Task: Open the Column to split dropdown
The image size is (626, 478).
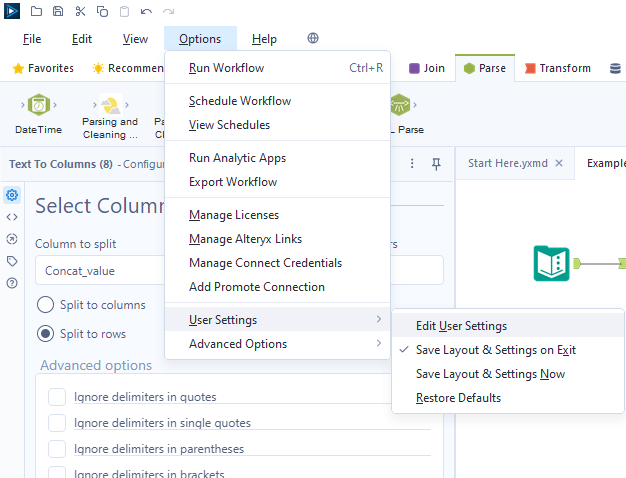Action: pyautogui.click(x=100, y=270)
